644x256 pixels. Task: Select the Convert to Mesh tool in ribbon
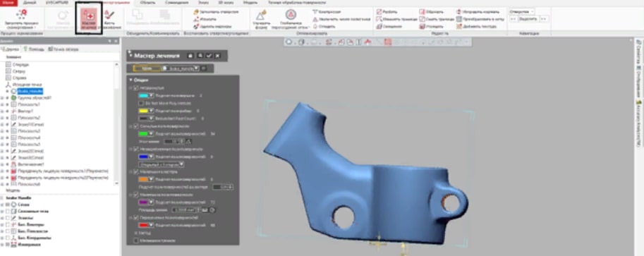(x=480, y=19)
